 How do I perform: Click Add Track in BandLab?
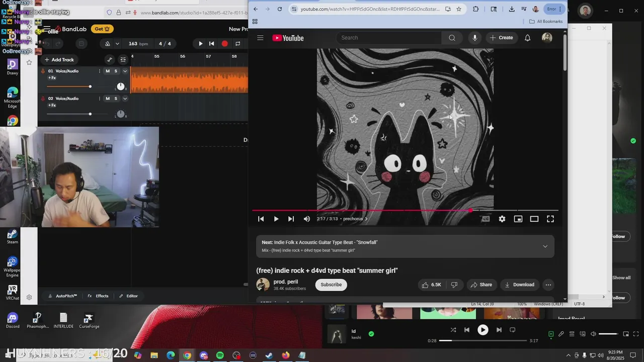59,59
